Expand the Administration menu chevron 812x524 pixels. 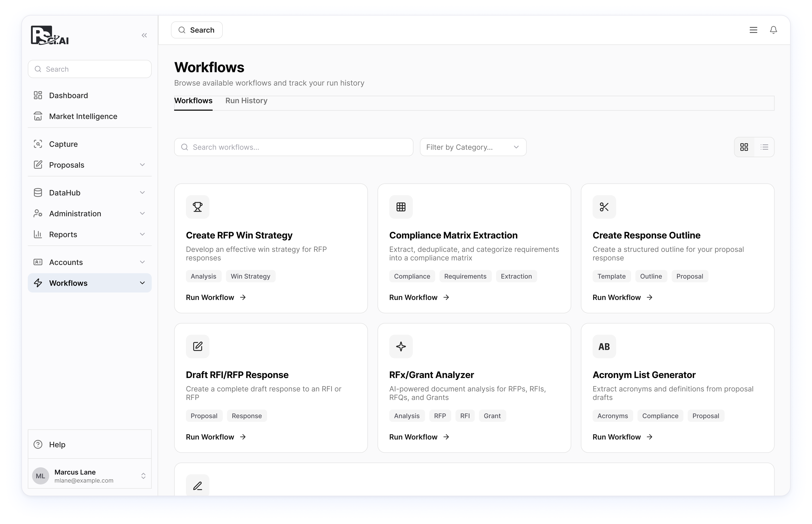click(142, 213)
